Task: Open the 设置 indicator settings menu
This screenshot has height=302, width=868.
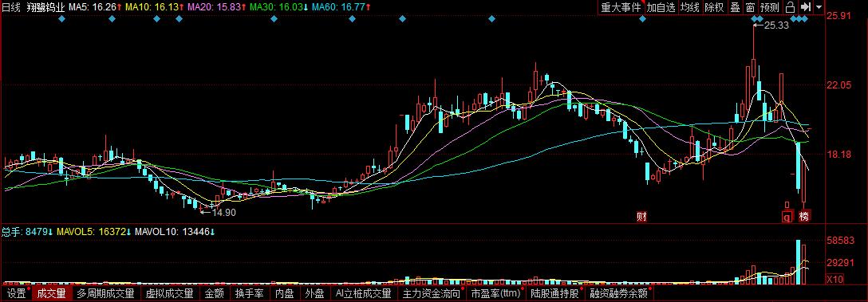Action: tap(17, 293)
